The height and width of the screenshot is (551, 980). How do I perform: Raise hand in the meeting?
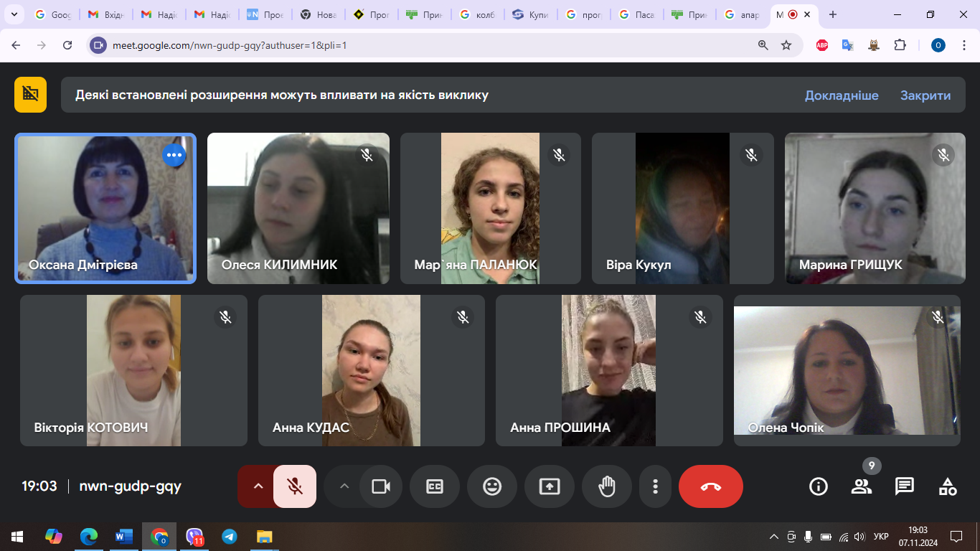pyautogui.click(x=607, y=486)
